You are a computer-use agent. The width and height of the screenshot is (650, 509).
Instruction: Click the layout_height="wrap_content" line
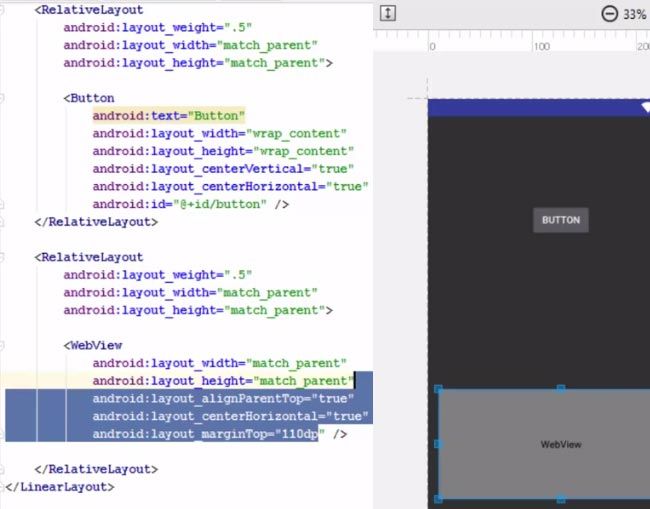pyautogui.click(x=223, y=151)
